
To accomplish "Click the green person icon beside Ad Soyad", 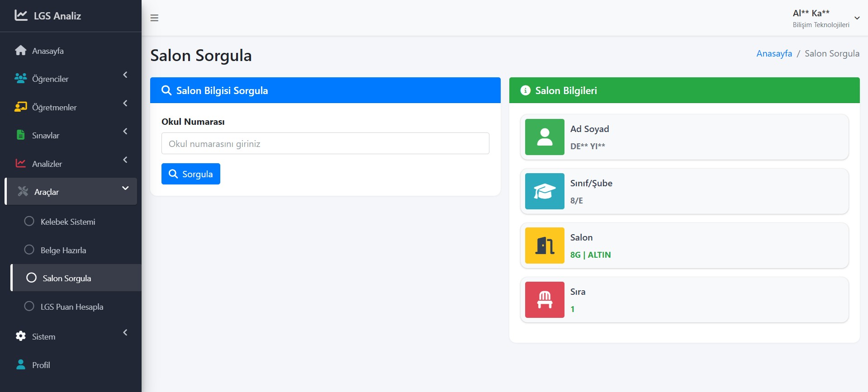I will pyautogui.click(x=545, y=137).
